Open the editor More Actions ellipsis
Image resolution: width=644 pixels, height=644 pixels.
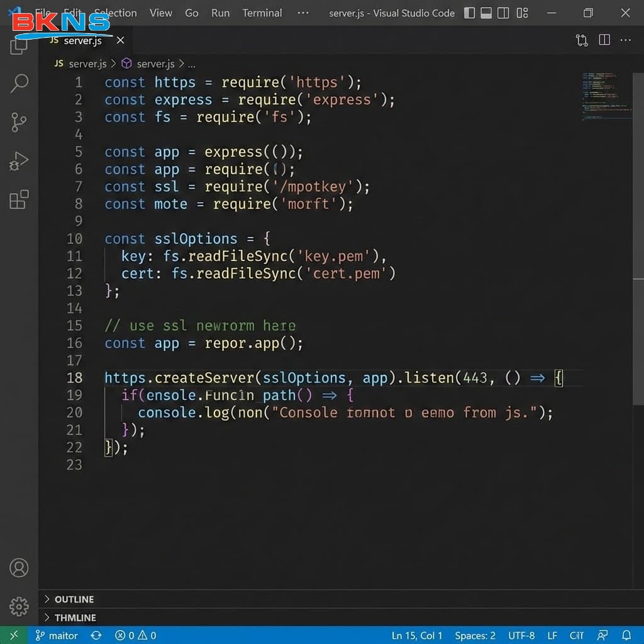click(x=626, y=40)
